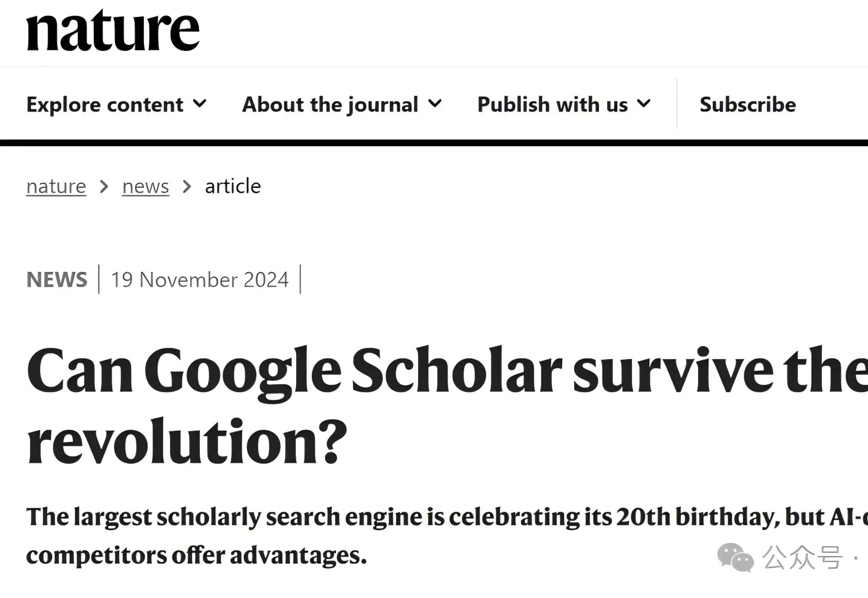The width and height of the screenshot is (868, 598).
Task: Open About the journal menu
Action: click(342, 104)
